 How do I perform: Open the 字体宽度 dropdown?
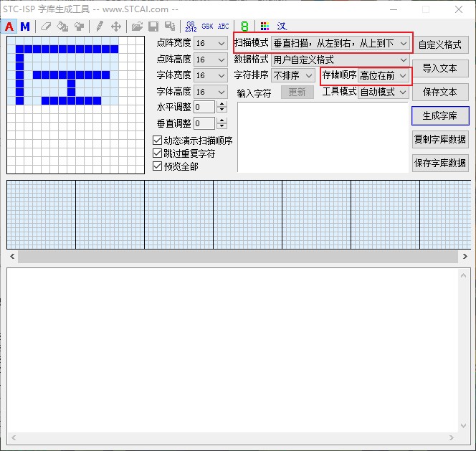pyautogui.click(x=210, y=75)
